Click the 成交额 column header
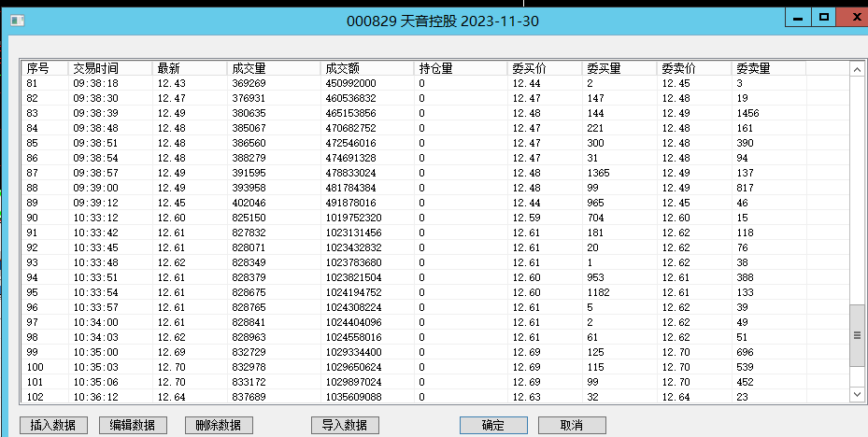This screenshot has width=868, height=437. 367,68
